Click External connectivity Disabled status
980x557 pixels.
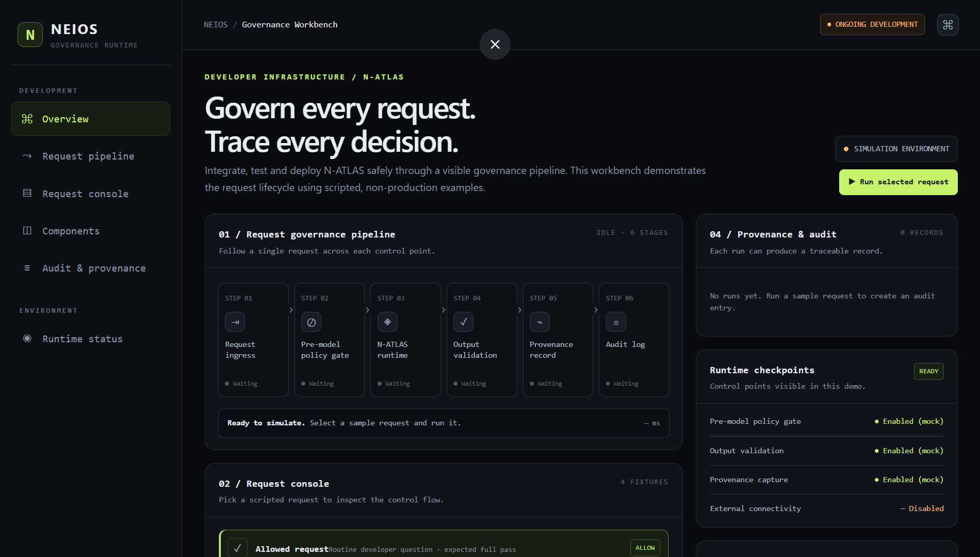922,508
